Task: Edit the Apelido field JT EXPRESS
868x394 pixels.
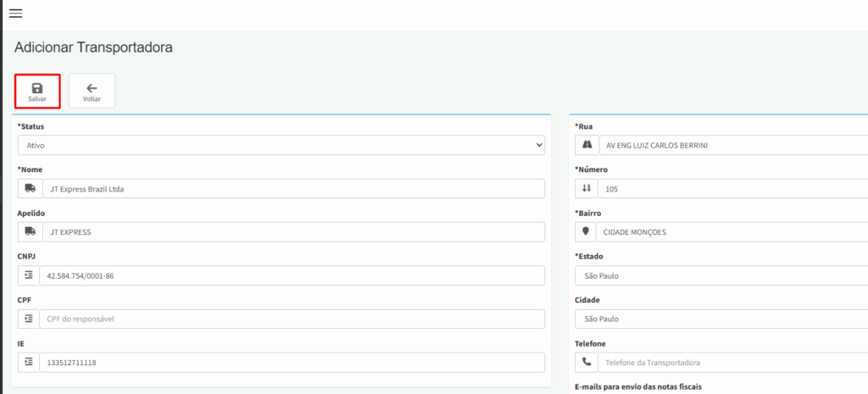Action: (293, 232)
